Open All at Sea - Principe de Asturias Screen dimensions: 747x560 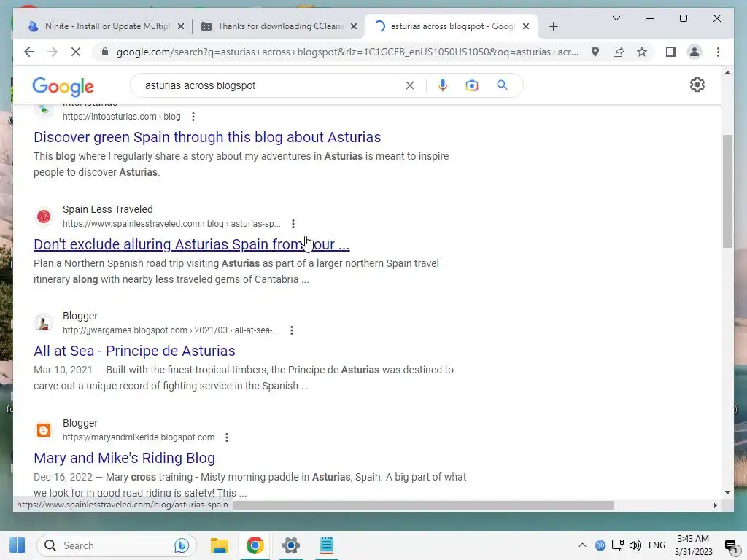(134, 351)
